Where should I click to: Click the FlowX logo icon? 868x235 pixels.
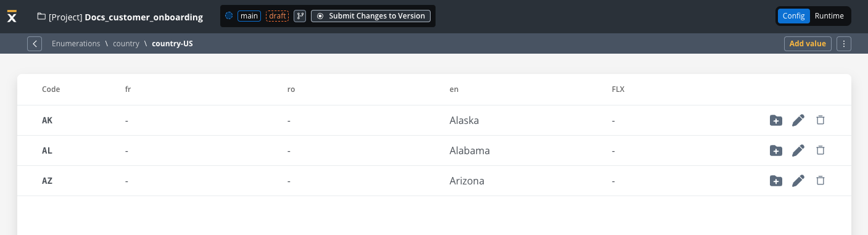tap(12, 17)
